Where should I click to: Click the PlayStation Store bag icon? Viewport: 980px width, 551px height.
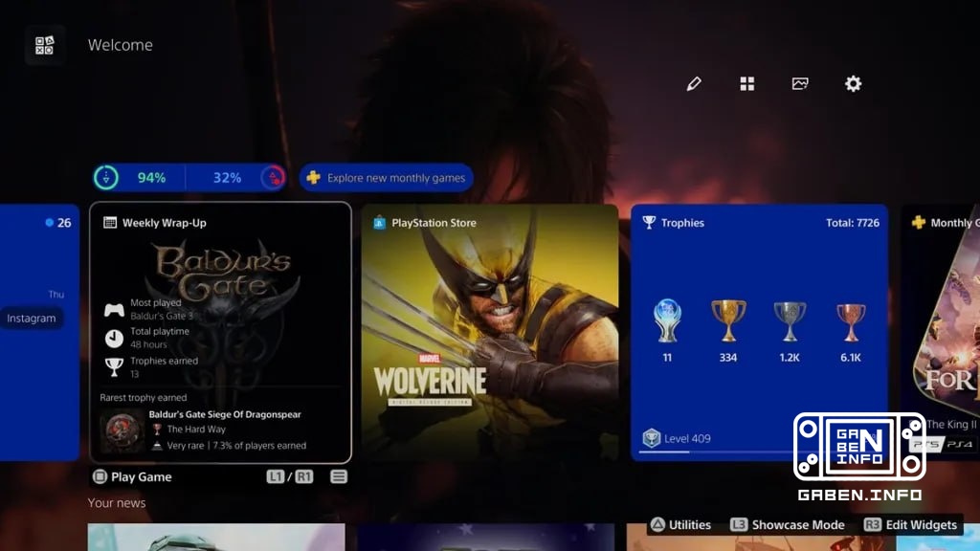pos(379,223)
